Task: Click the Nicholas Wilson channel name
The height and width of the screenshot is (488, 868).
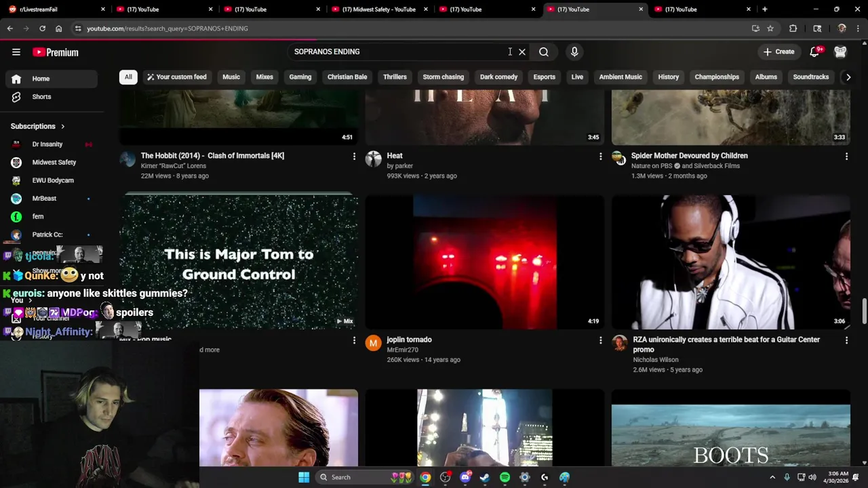Action: (x=656, y=360)
